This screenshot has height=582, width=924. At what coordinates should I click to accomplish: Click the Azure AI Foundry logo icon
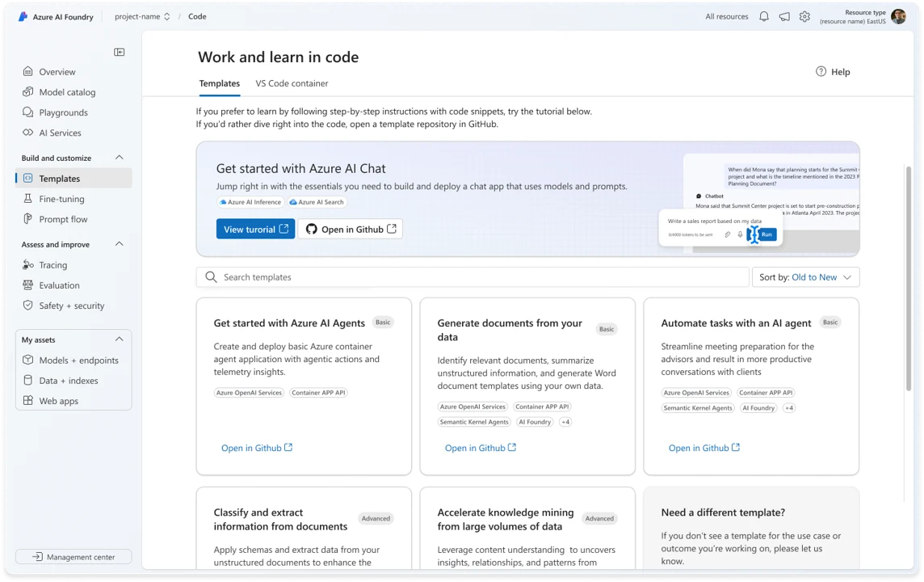23,16
